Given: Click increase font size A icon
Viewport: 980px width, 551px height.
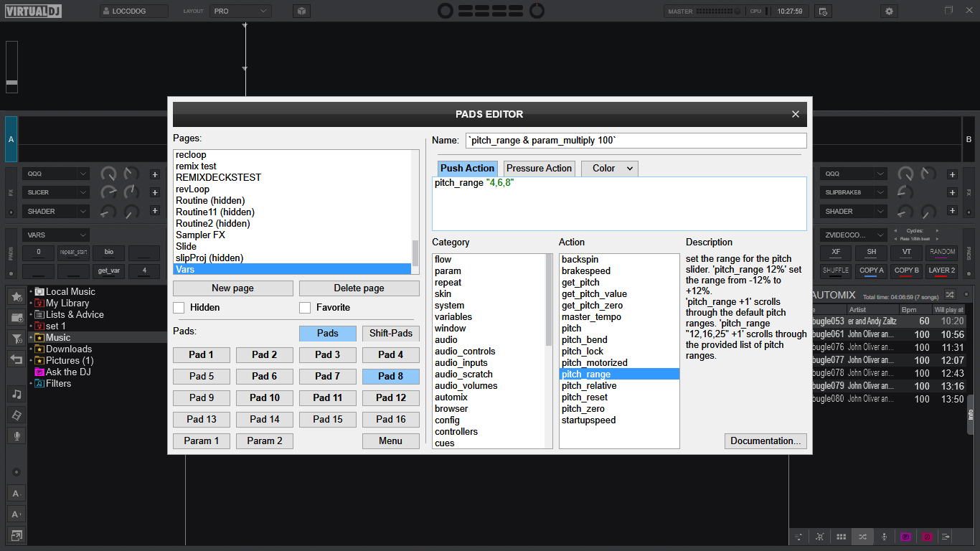Looking at the screenshot, I should click(17, 514).
